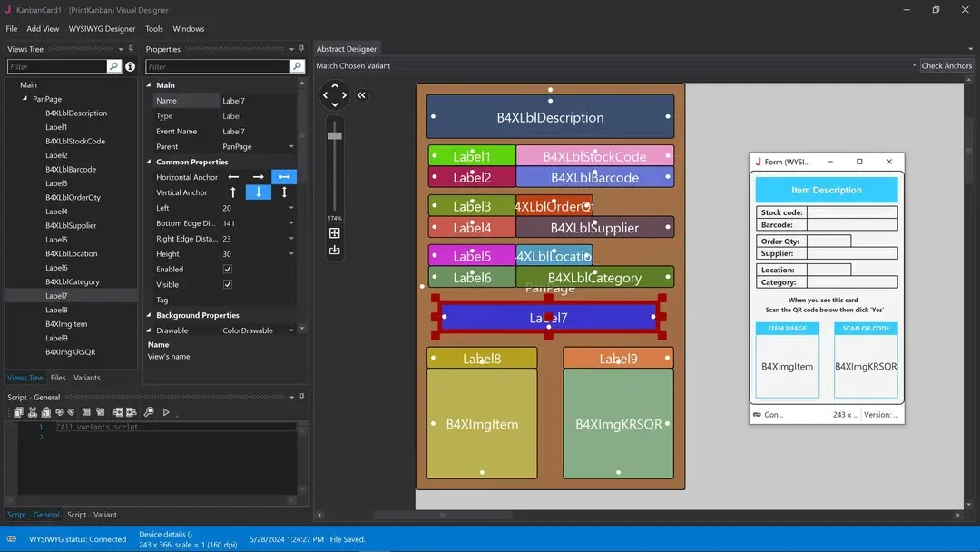Viewport: 980px width, 552px height.
Task: Open the Parent dropdown showing PanPage
Action: pyautogui.click(x=291, y=147)
